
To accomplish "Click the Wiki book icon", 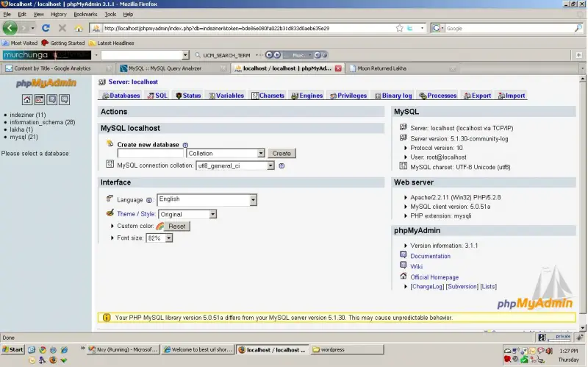I will coord(403,265).
